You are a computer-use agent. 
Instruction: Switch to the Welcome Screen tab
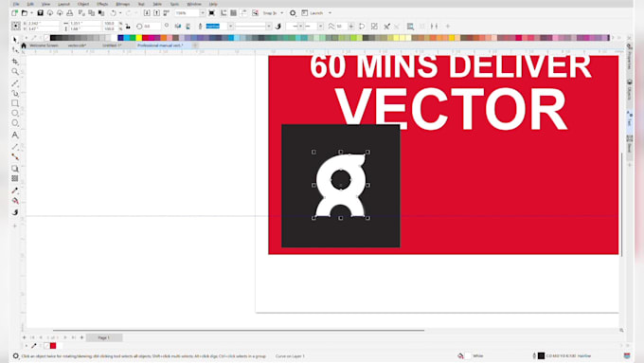point(44,45)
